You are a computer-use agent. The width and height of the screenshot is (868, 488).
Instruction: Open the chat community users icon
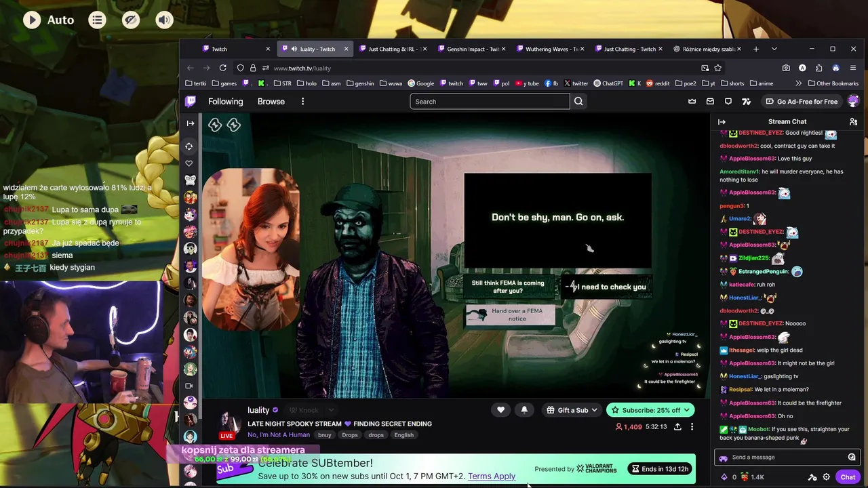pyautogui.click(x=853, y=122)
